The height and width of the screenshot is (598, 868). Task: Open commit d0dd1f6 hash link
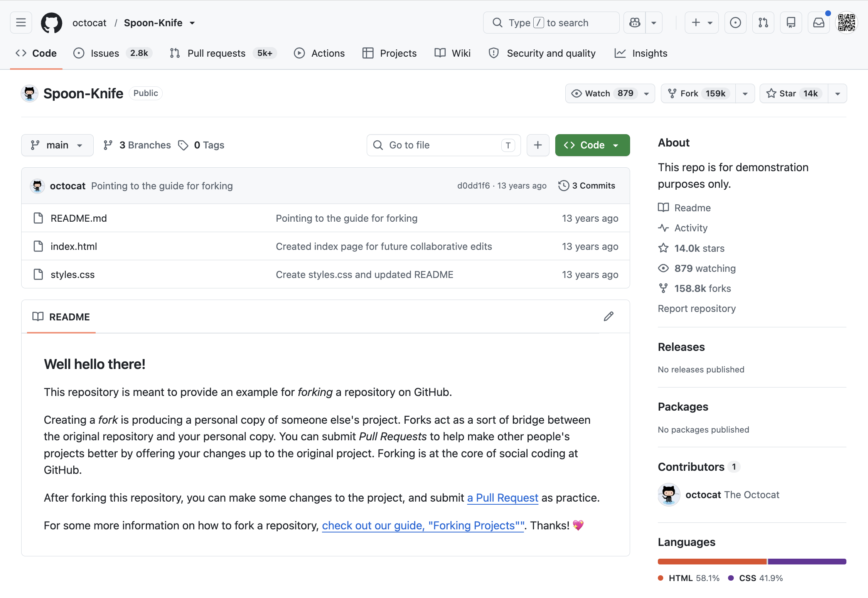(x=474, y=185)
